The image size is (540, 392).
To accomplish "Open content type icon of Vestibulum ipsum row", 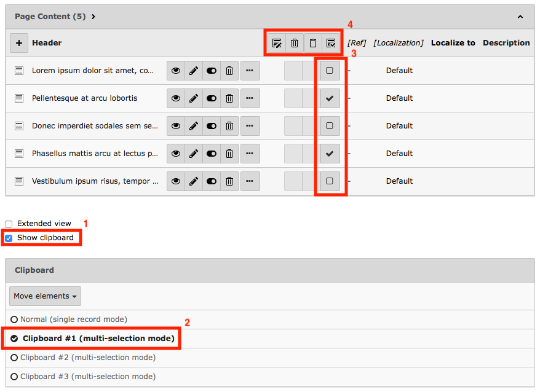I will (x=19, y=181).
